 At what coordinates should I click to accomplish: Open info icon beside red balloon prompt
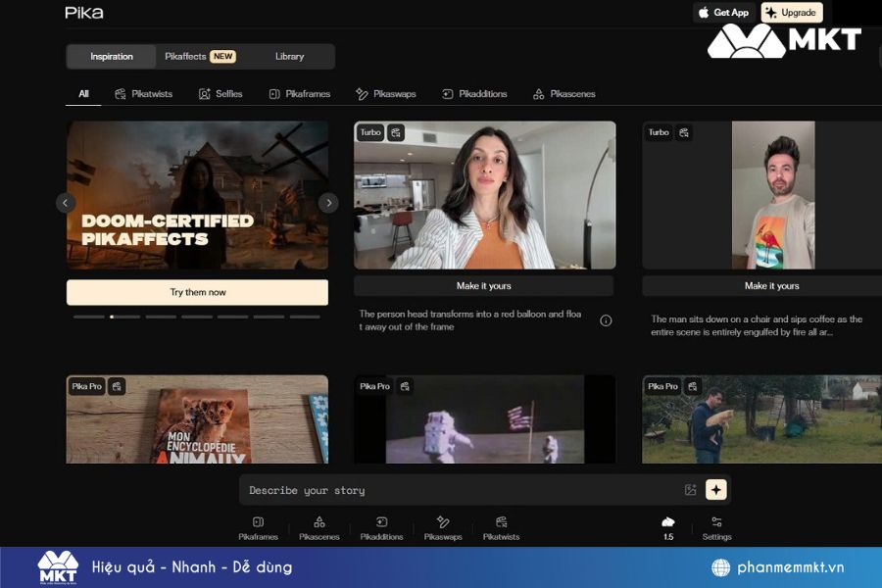(x=606, y=320)
